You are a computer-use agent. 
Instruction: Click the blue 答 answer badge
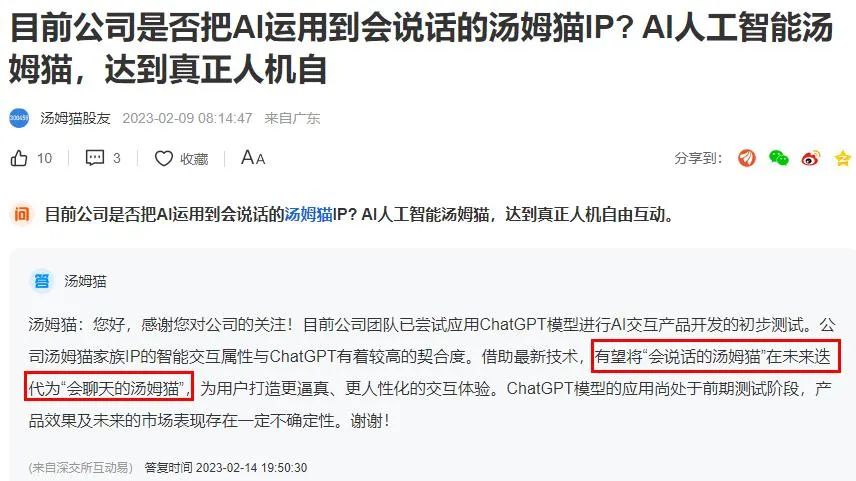pos(41,281)
